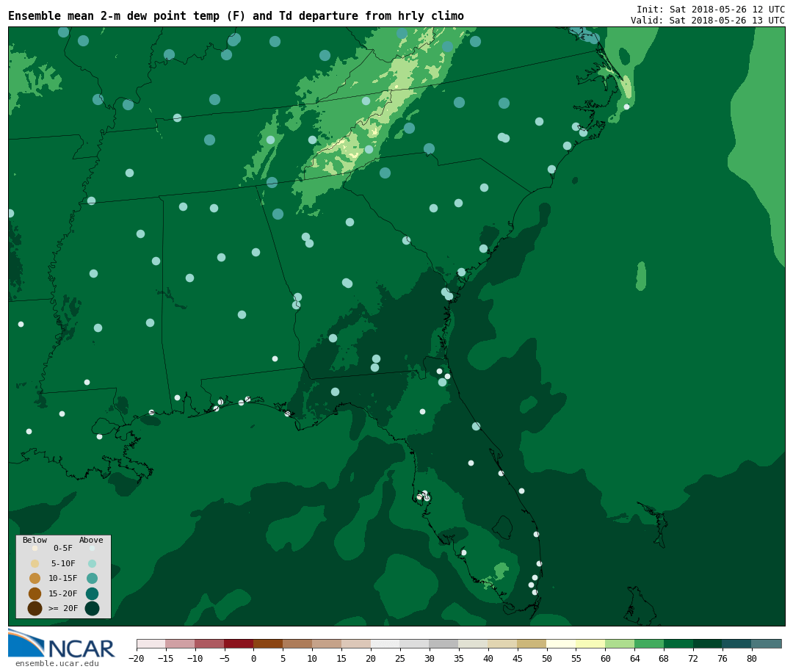
Task: Select the above-80 slate colorbar segment
Action: (767, 643)
